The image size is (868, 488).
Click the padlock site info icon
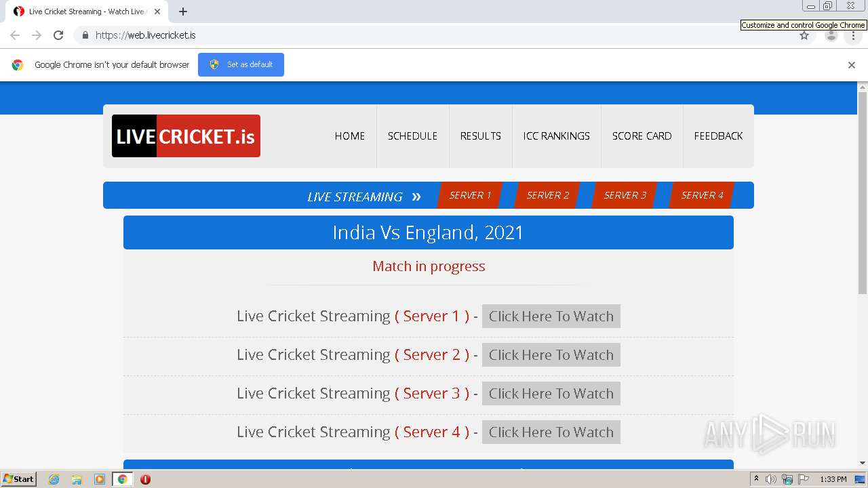85,35
